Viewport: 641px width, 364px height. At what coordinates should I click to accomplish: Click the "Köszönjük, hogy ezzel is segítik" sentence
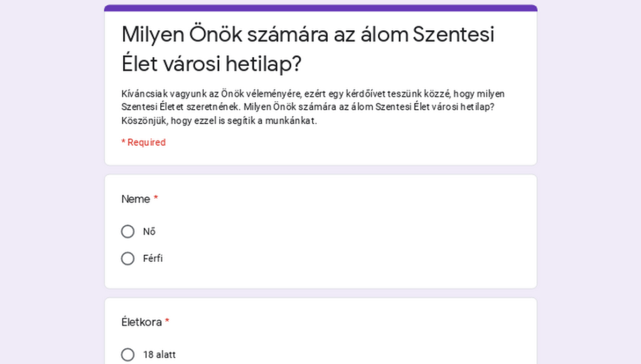(219, 120)
